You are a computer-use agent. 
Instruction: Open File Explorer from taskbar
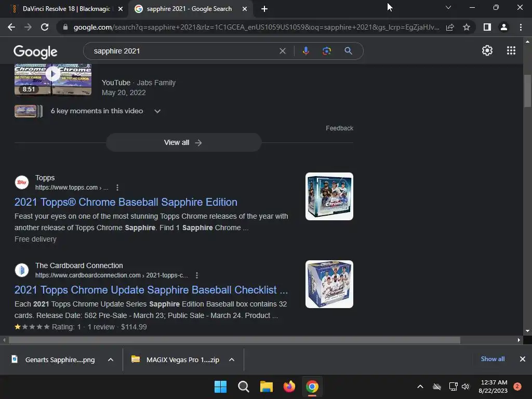(x=267, y=387)
